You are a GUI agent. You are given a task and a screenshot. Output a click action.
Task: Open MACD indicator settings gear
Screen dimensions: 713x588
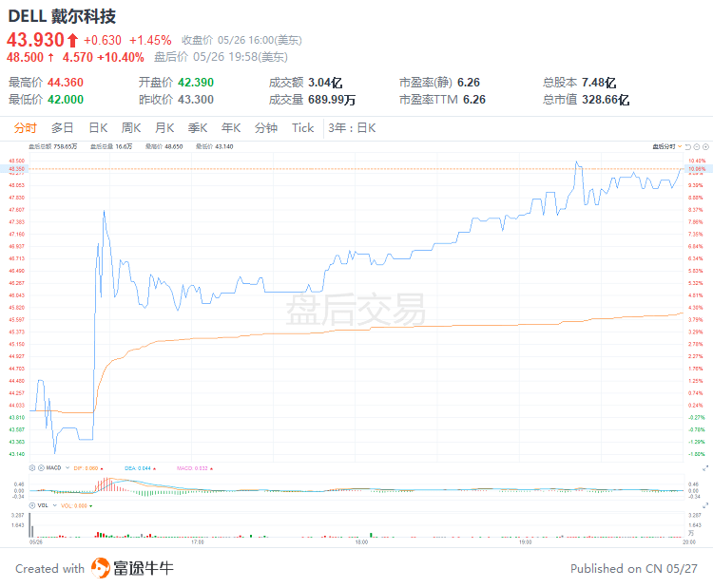[x=32, y=467]
